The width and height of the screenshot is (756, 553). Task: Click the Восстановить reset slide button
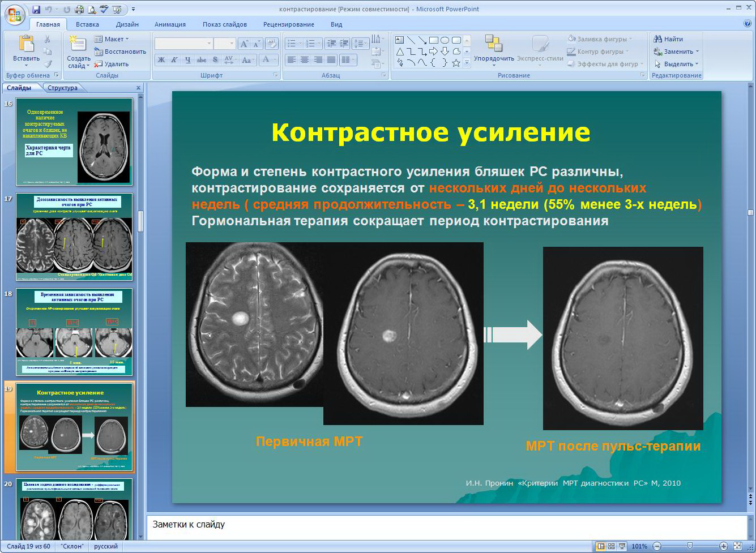click(120, 52)
